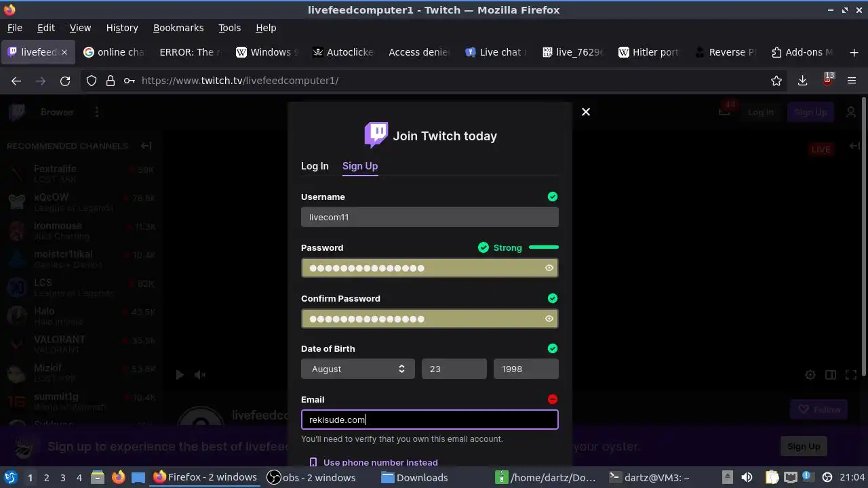Click the dimmed Follow button
This screenshot has width=868, height=488.
point(819,409)
